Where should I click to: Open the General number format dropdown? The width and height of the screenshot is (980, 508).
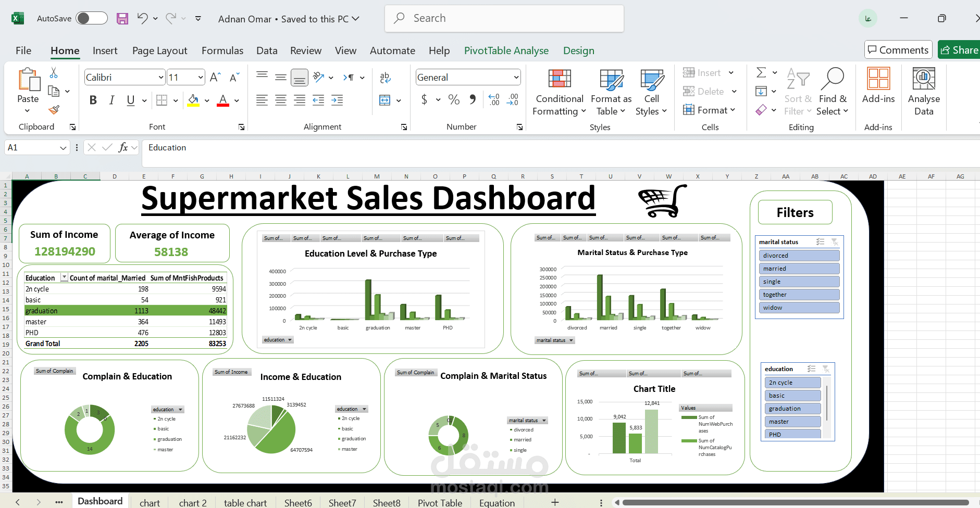coord(516,78)
